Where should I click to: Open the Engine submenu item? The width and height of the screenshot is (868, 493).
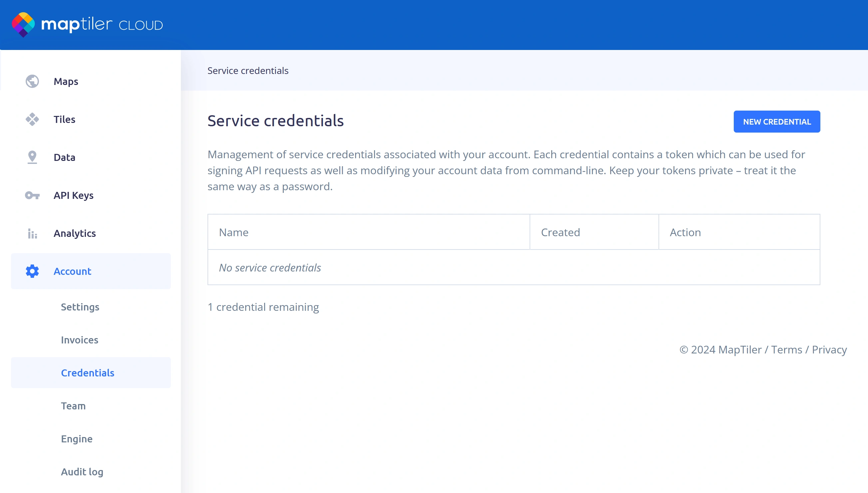(x=77, y=439)
